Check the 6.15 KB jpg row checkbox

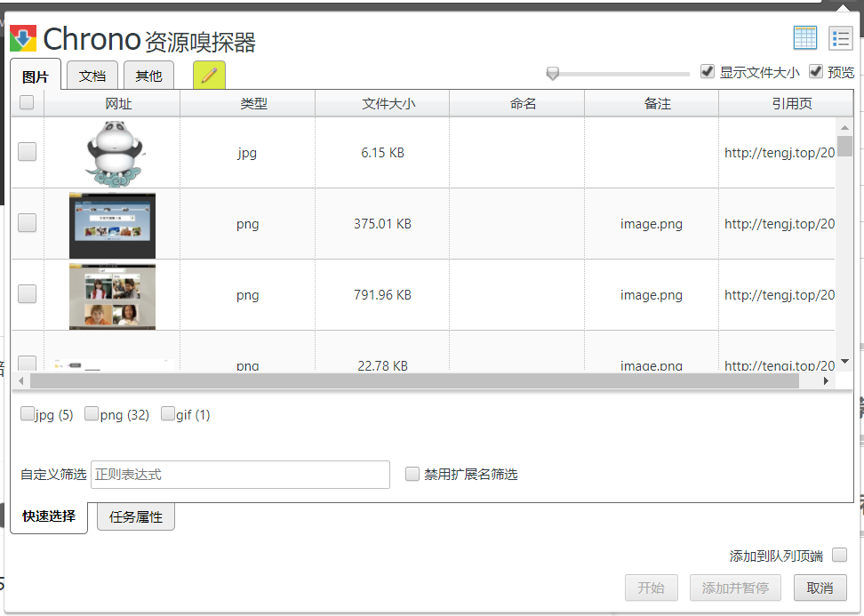27,152
